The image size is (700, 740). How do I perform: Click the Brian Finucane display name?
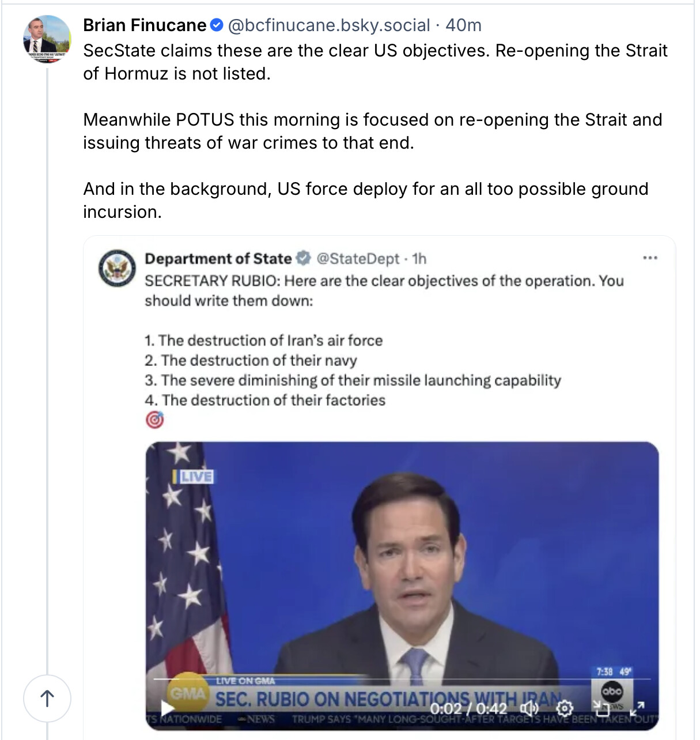tap(145, 25)
